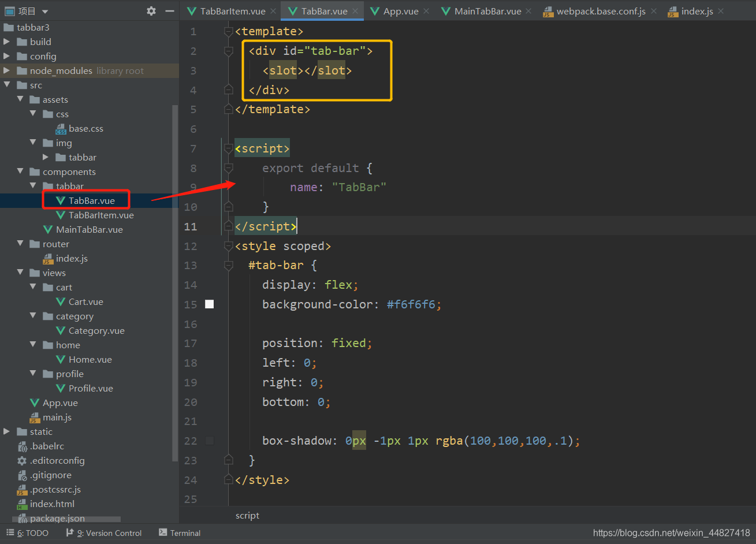Viewport: 756px width, 544px height.
Task: Fold the export default block on line 8
Action: [x=229, y=168]
